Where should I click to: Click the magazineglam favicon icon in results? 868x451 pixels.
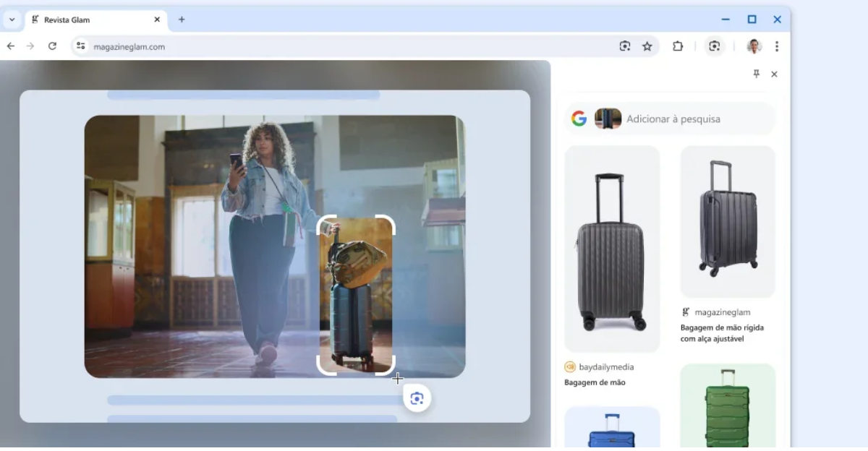[x=686, y=312]
